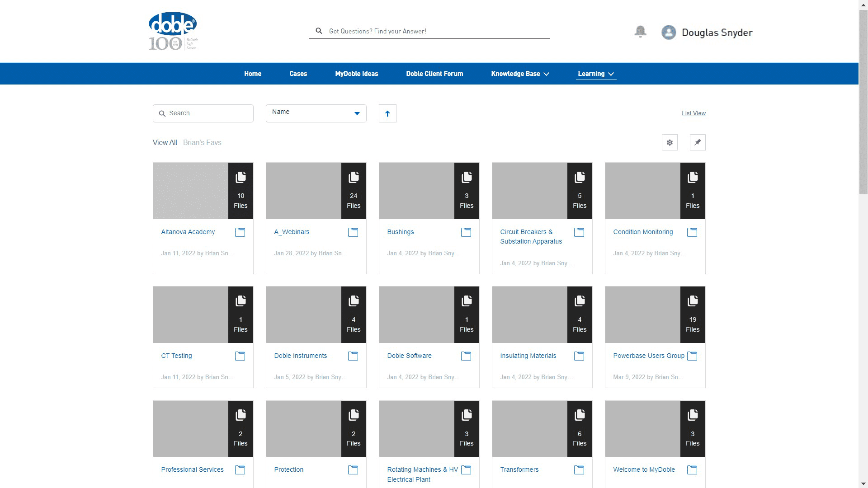Click the library Search input field
This screenshot has width=868, height=488.
click(x=203, y=113)
